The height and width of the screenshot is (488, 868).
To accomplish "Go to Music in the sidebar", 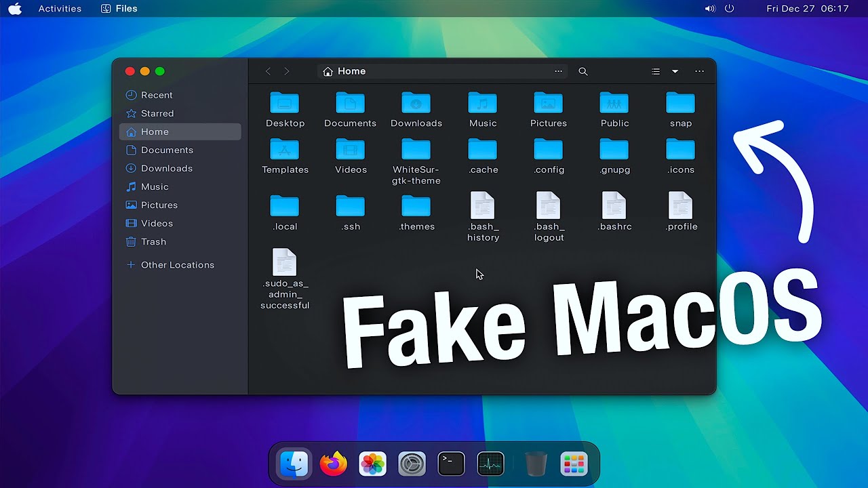I will (x=180, y=186).
